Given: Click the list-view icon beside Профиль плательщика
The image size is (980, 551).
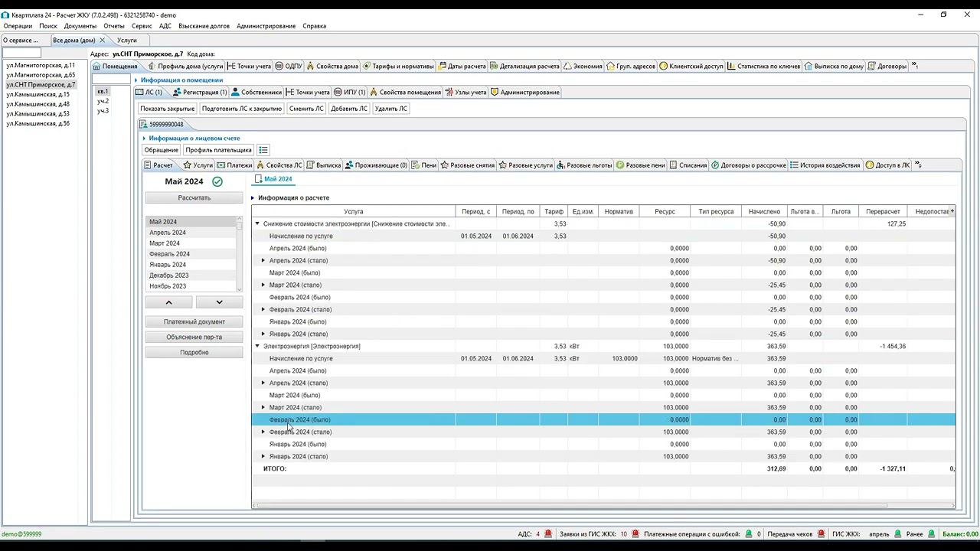Looking at the screenshot, I should (x=263, y=150).
